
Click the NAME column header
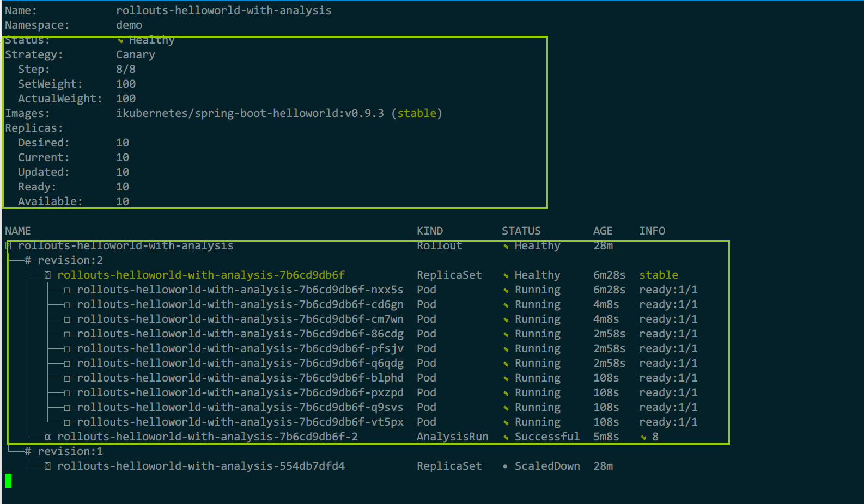tap(18, 231)
